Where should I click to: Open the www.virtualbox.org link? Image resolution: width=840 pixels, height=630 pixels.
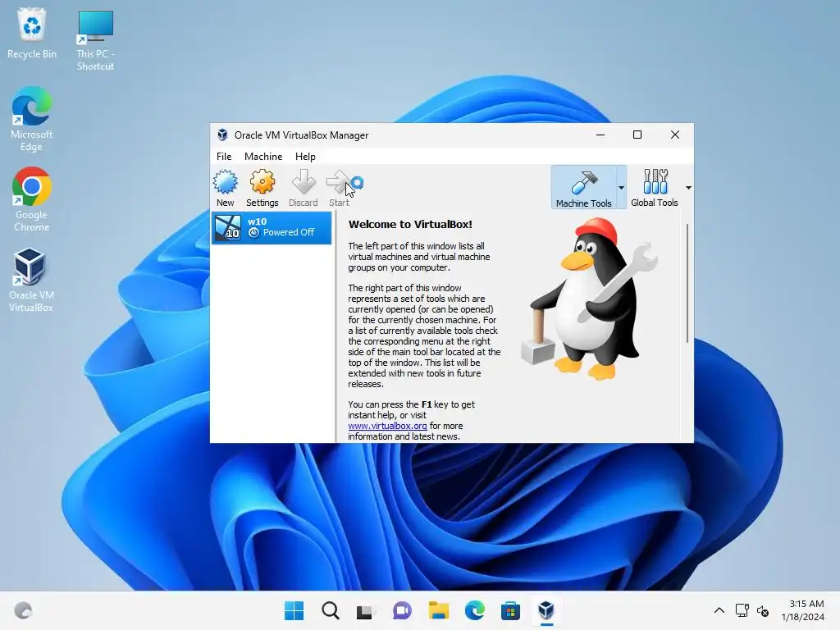coord(387,426)
